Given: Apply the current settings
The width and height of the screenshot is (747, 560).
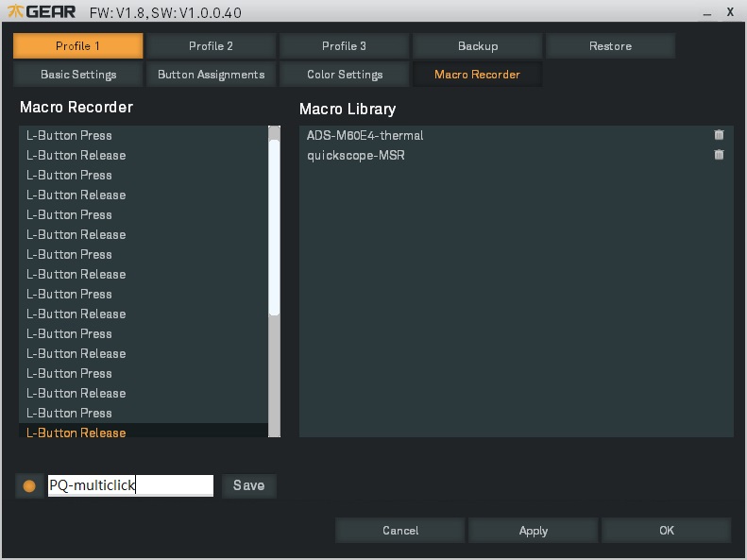Looking at the screenshot, I should click(x=533, y=531).
